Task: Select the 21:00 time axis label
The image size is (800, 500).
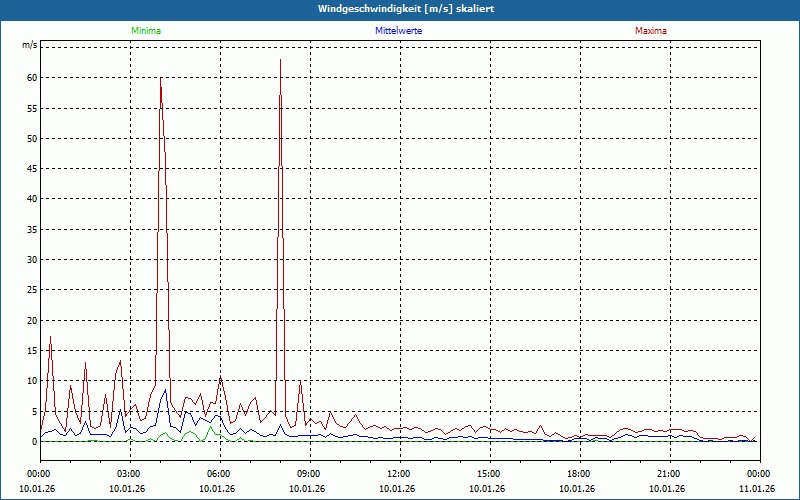Action: pyautogui.click(x=670, y=474)
